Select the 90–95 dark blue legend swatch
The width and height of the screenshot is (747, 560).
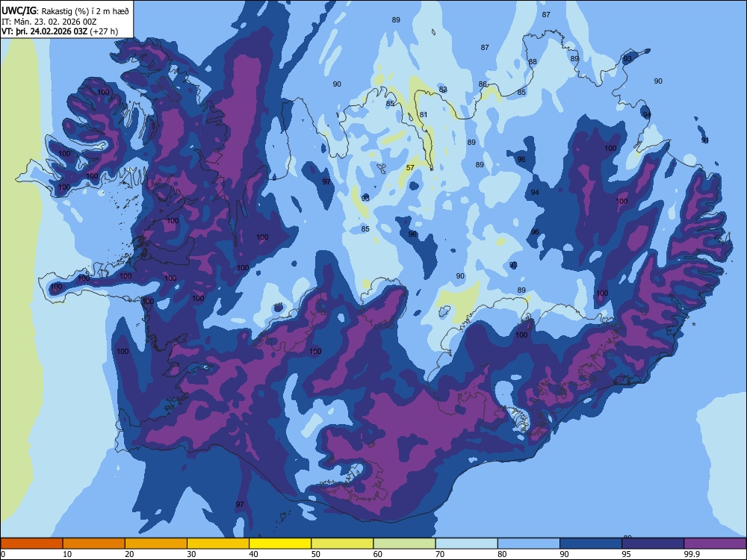[591, 544]
